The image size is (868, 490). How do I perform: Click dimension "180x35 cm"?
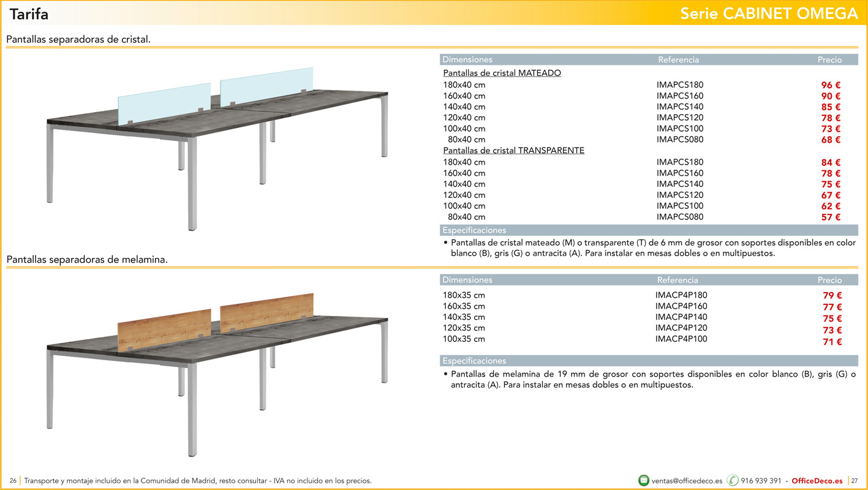[464, 295]
